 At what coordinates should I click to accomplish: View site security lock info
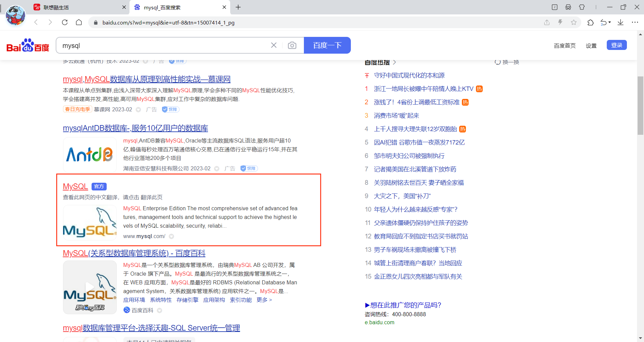pyautogui.click(x=96, y=22)
